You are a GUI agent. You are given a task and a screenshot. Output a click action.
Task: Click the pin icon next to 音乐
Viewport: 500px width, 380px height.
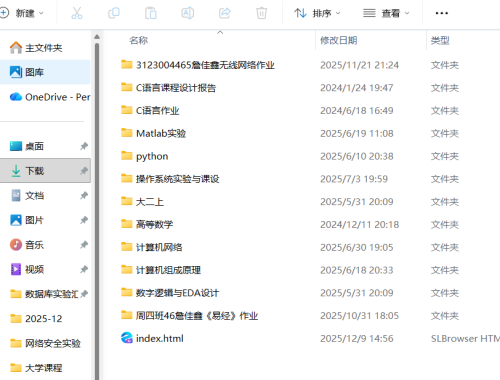tap(84, 245)
